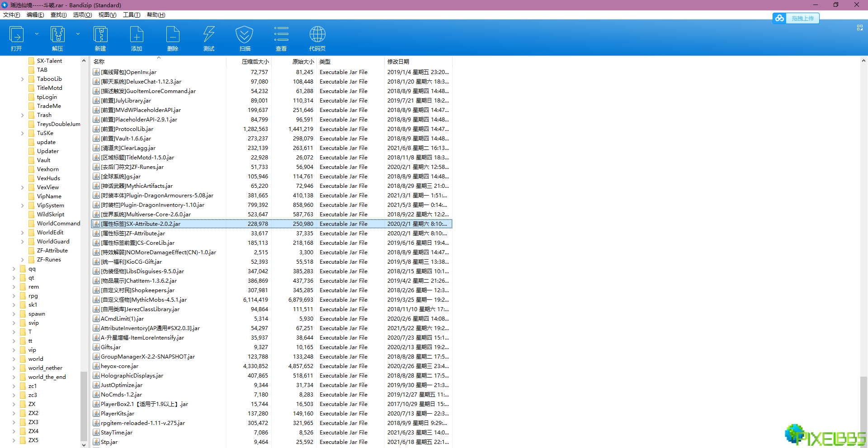868x448 pixels.
Task: Click the jar icon of ClearLagg.jar
Action: click(x=96, y=148)
